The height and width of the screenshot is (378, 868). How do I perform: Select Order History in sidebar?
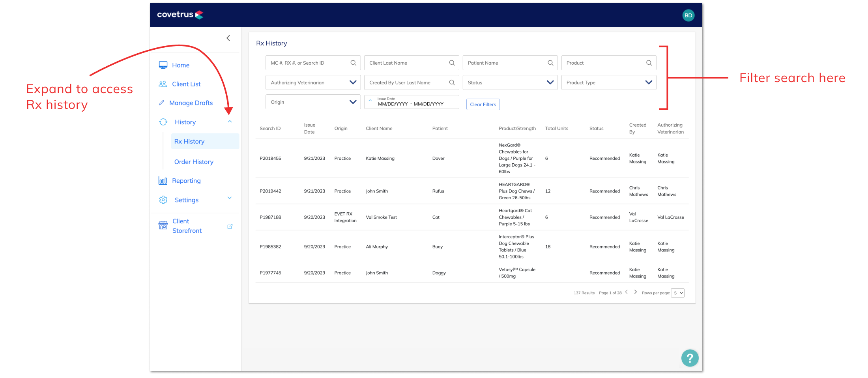[x=194, y=162]
